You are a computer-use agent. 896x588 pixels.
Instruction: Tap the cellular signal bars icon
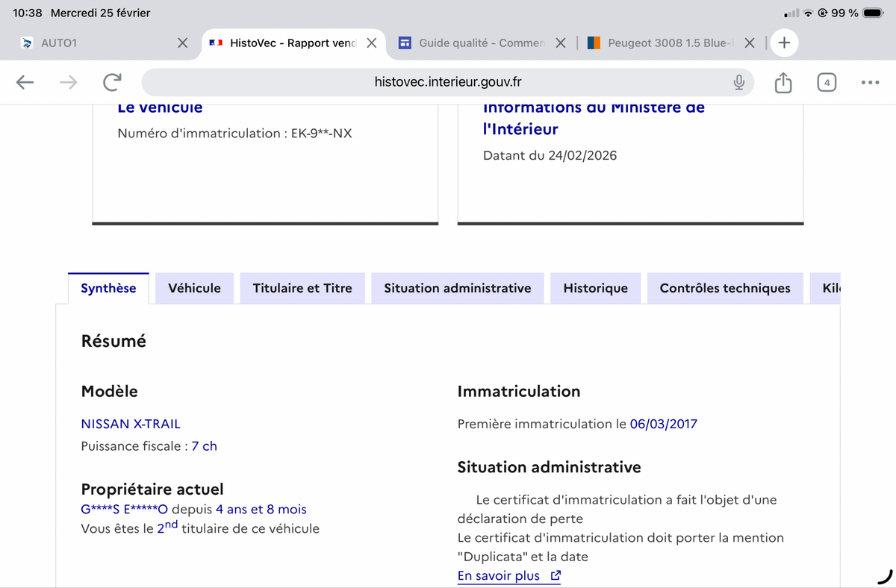tap(791, 13)
